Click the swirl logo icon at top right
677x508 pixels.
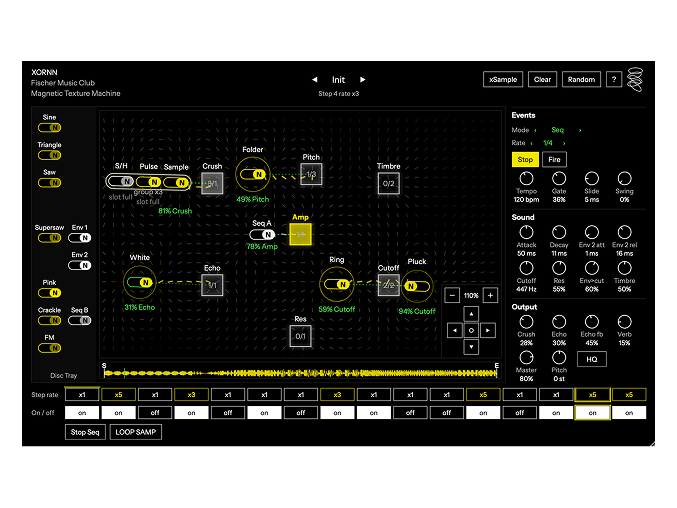635,79
